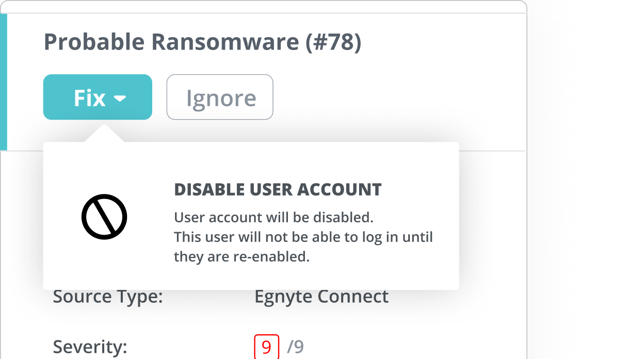Click blank area left of disable icon
The height and width of the screenshot is (359, 644).
click(62, 217)
